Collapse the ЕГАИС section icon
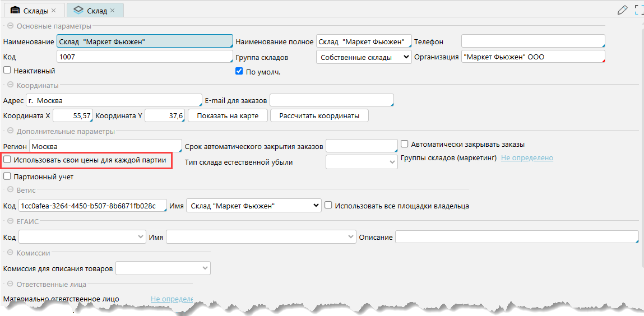 [10, 222]
